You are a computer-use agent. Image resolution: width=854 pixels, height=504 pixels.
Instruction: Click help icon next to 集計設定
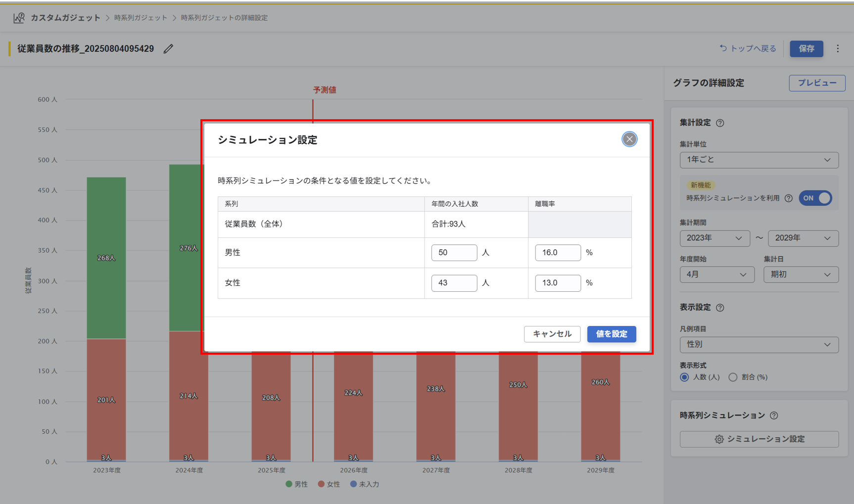[720, 123]
